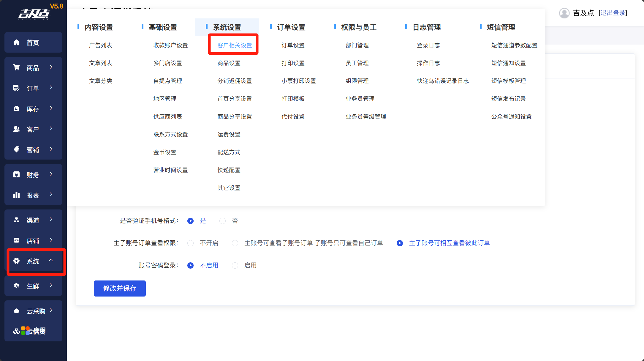644x361 pixels.
Task: Enable account password login with 启用
Action: 235,266
